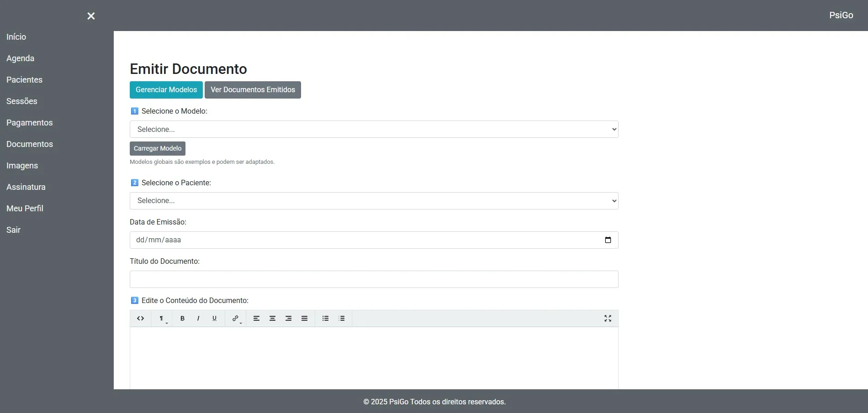
Task: Close the sidebar with X icon
Action: [x=91, y=16]
